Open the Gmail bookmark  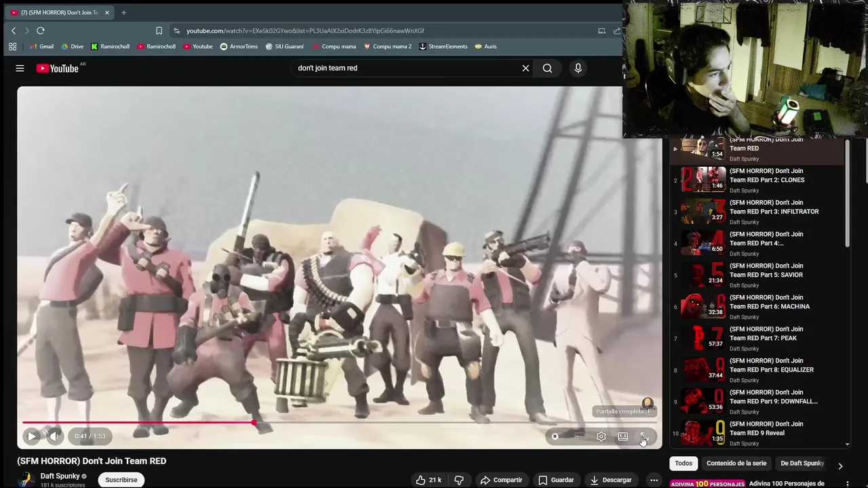coord(41,47)
